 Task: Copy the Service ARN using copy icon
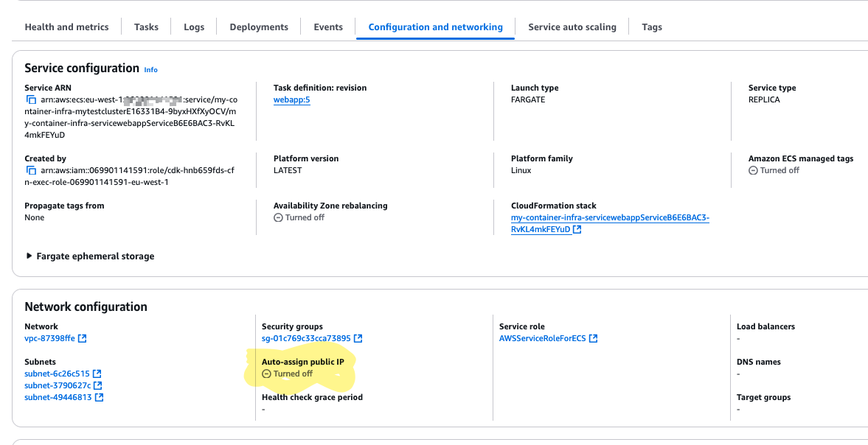(x=31, y=99)
